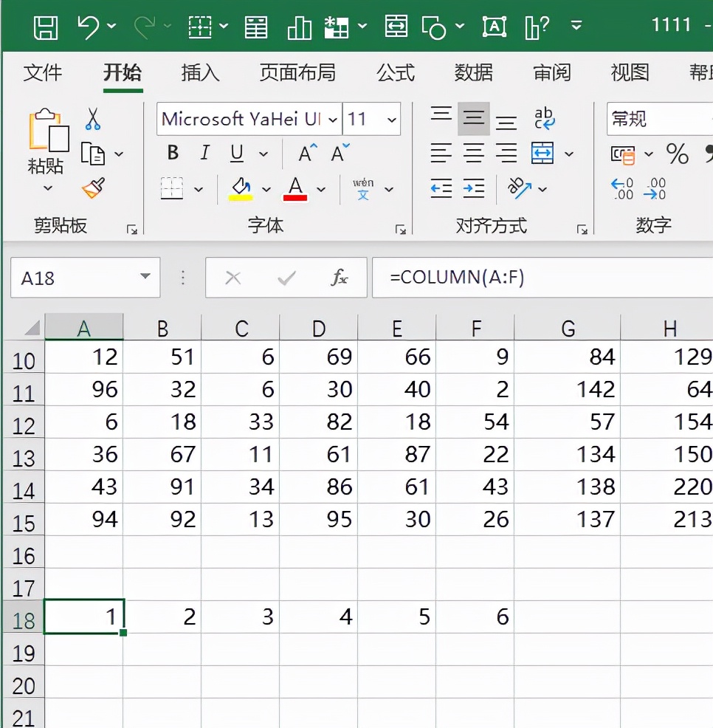This screenshot has height=728, width=713.
Task: Open the number format dropdown 常规
Action: click(660, 120)
